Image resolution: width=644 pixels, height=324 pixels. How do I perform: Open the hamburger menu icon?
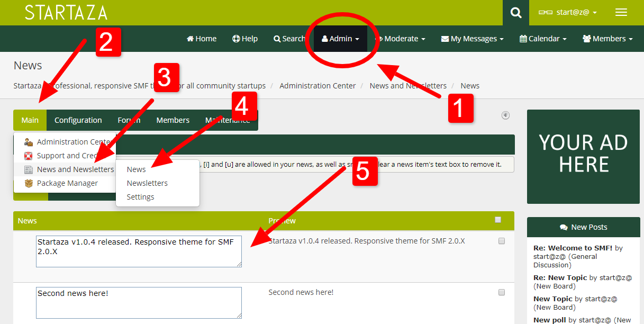[621, 13]
